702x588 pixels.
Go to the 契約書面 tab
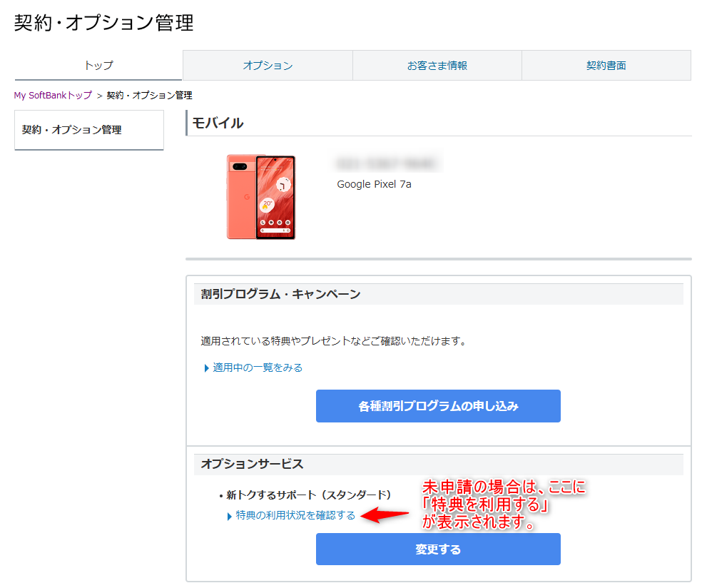pyautogui.click(x=606, y=66)
